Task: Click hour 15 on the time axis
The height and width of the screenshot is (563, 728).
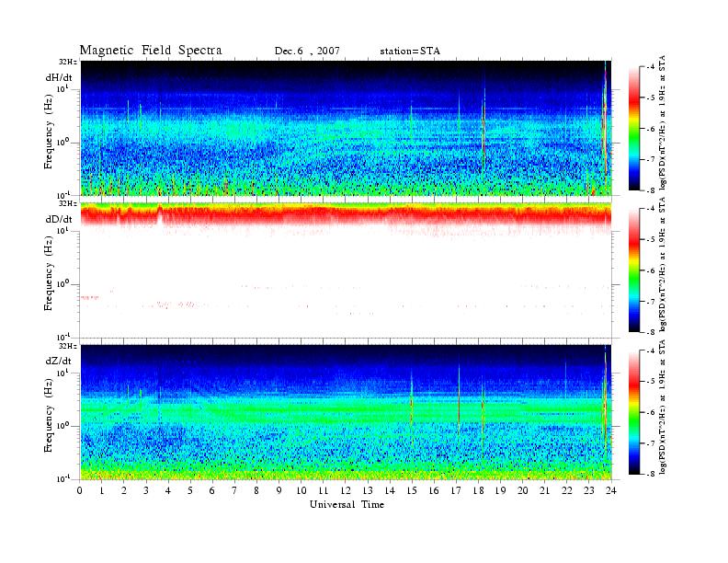Action: tap(412, 491)
